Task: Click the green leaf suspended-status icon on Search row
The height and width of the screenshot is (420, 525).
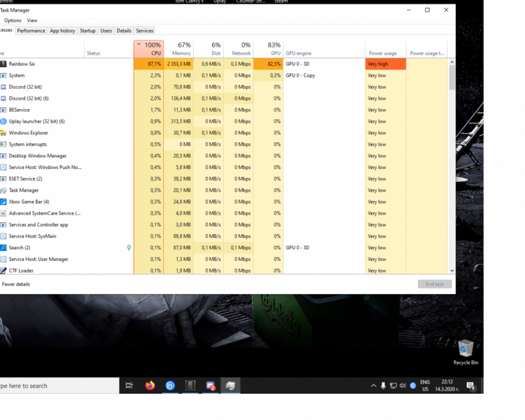Action: pyautogui.click(x=129, y=248)
